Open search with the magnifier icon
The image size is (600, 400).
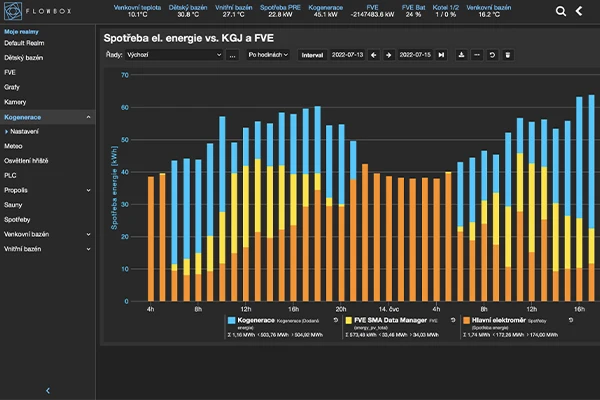[561, 11]
